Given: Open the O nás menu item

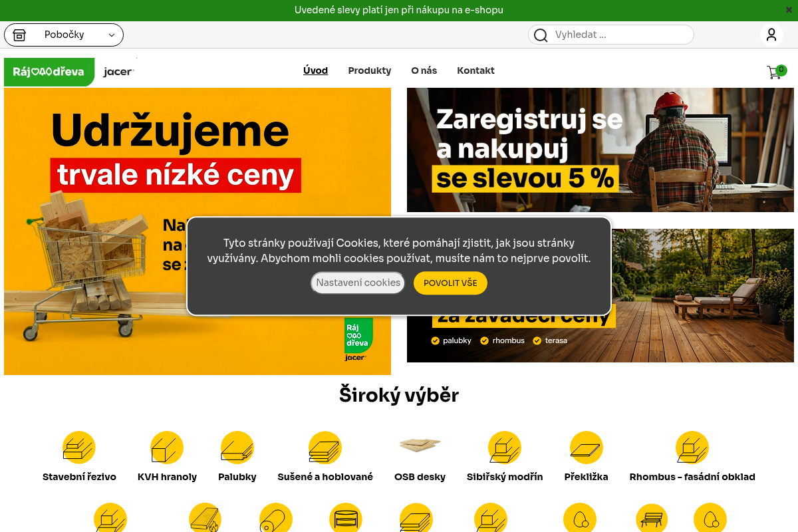Looking at the screenshot, I should 424,70.
